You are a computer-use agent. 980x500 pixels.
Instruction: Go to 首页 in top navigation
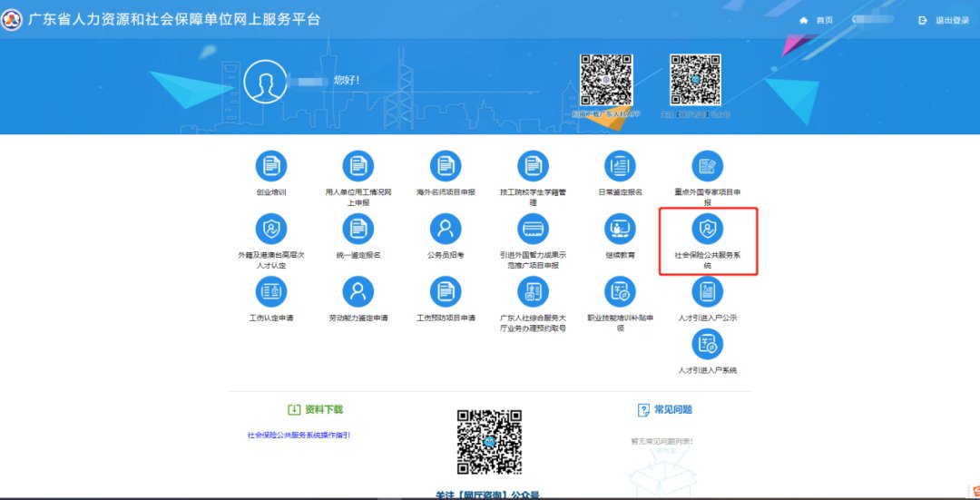click(x=817, y=20)
